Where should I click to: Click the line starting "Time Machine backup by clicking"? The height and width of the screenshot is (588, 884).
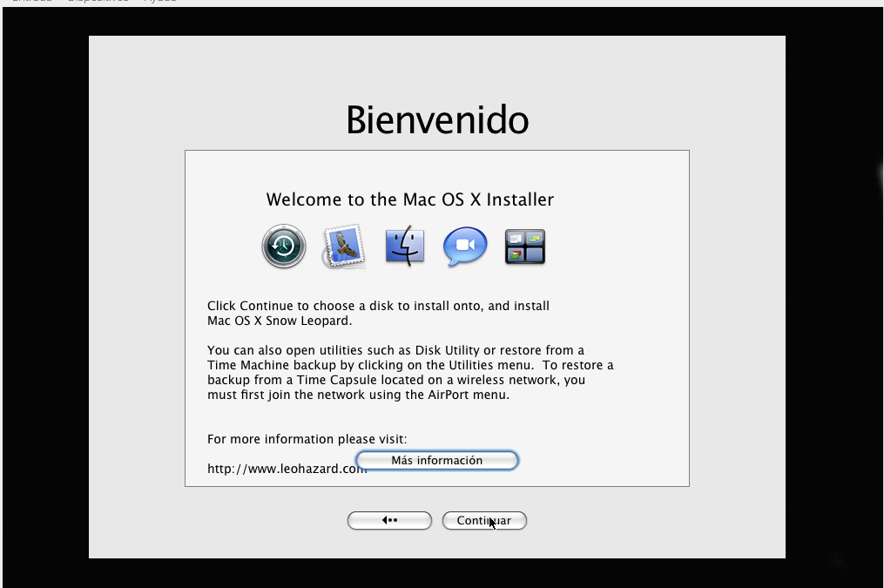(x=410, y=365)
